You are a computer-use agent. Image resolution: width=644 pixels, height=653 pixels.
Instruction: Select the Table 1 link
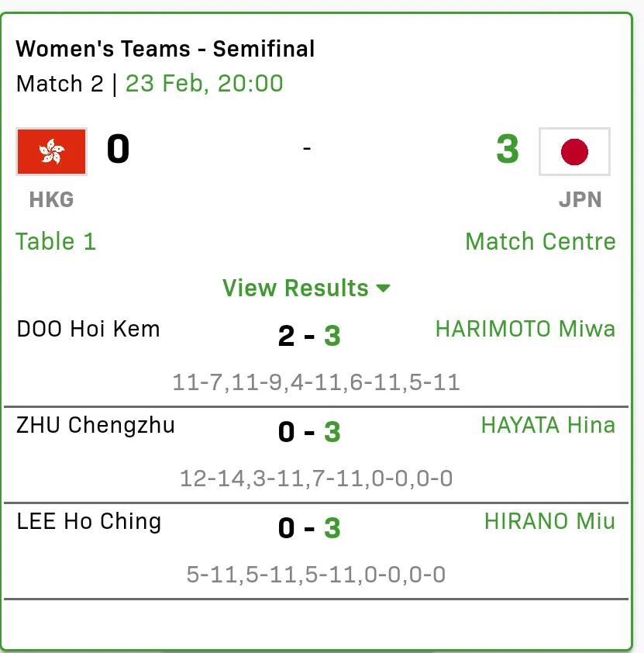[56, 241]
